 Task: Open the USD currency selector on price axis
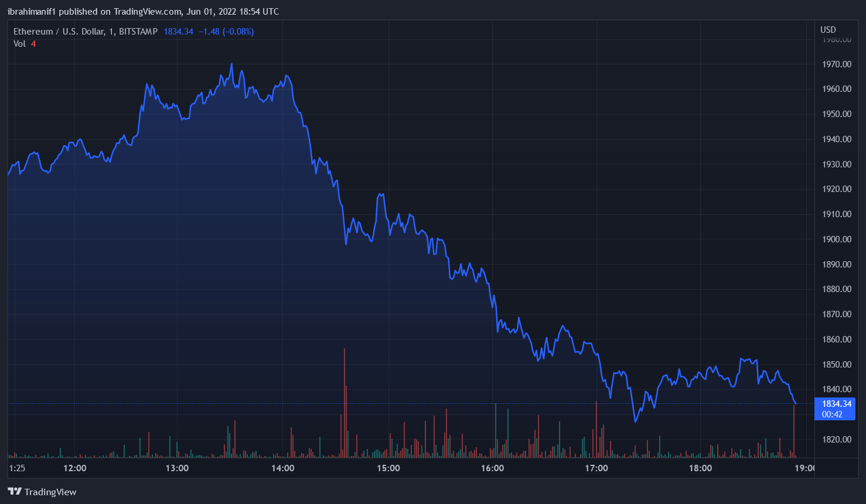coord(828,30)
